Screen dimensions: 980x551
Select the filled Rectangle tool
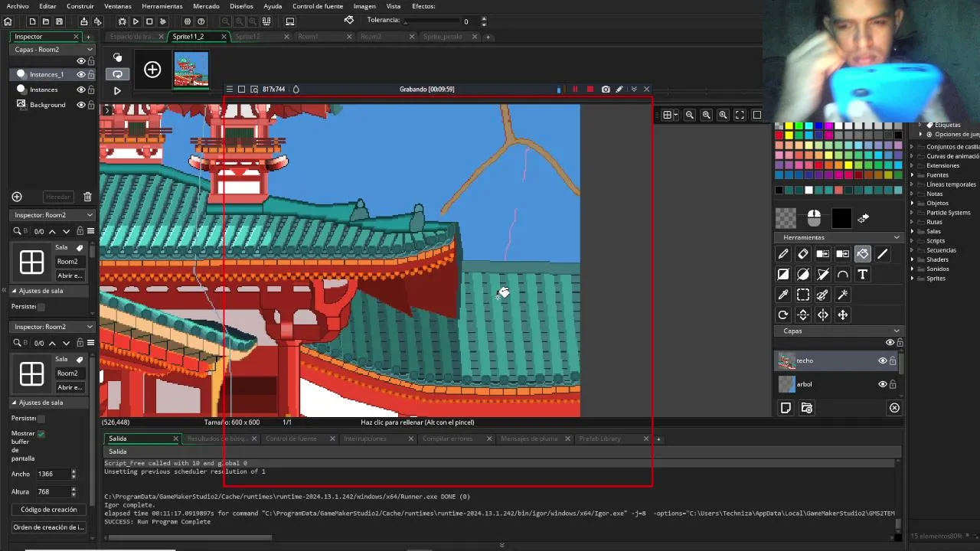(x=783, y=274)
